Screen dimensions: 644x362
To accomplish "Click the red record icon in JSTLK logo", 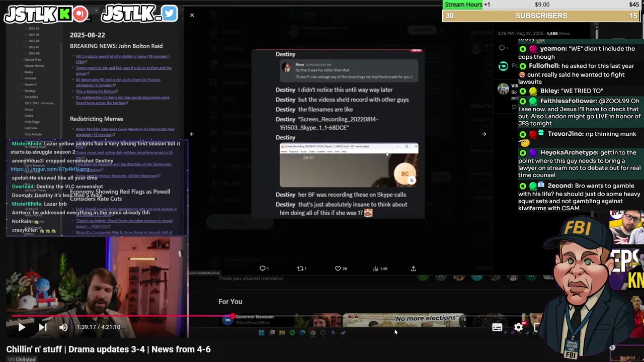I will tap(79, 14).
